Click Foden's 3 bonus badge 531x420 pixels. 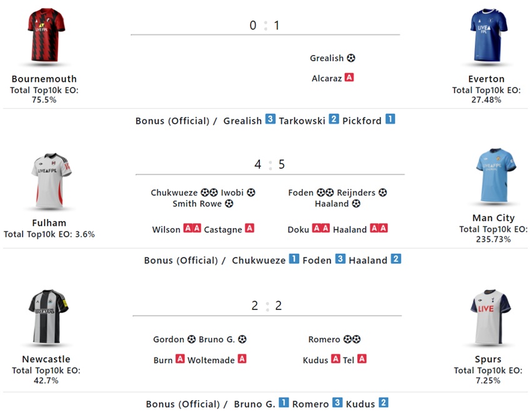pyautogui.click(x=340, y=259)
